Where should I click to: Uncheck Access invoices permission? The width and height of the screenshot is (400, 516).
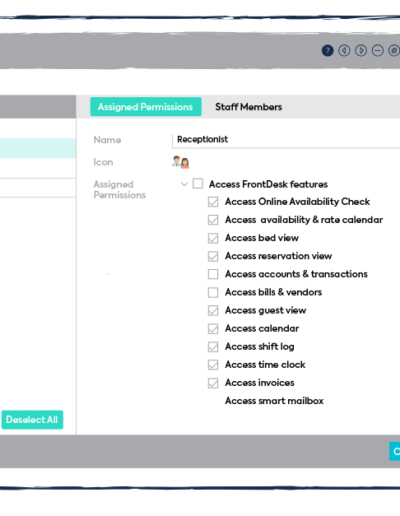(213, 383)
